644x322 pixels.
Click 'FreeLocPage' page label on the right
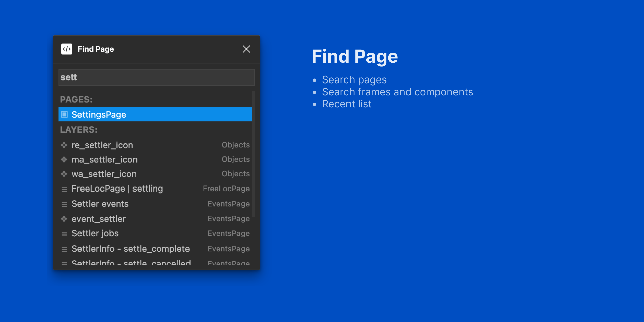point(226,189)
